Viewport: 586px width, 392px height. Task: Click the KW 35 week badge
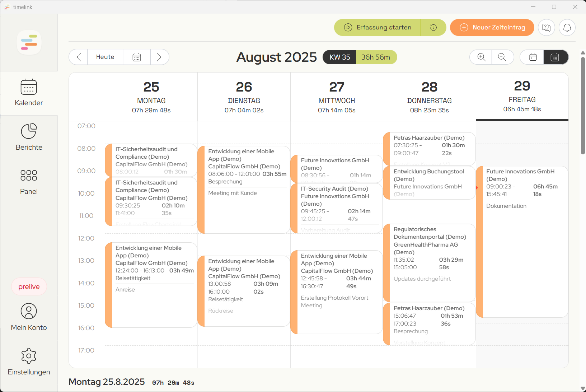tap(339, 57)
